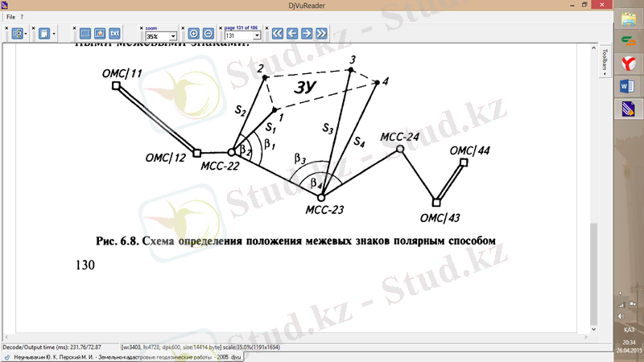Click the ОМС|11 label in the diagram
This screenshot has width=644, height=362.
tap(122, 73)
